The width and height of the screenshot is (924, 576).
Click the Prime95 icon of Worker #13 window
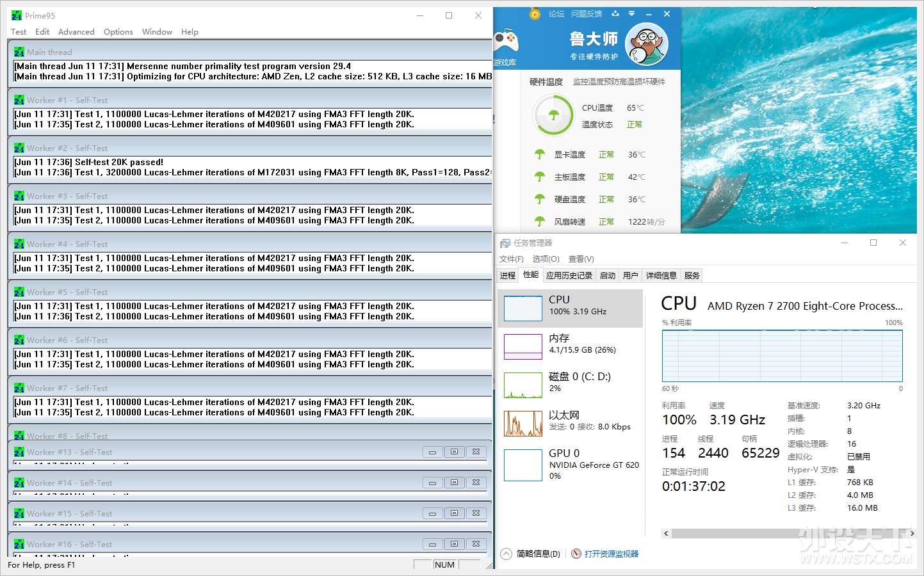(19, 452)
